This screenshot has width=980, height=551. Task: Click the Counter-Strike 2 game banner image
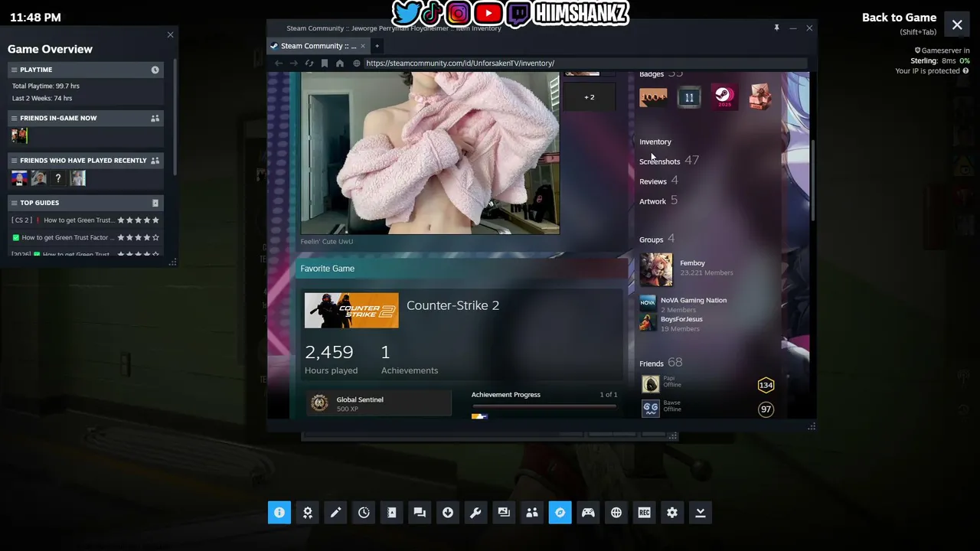[351, 310]
